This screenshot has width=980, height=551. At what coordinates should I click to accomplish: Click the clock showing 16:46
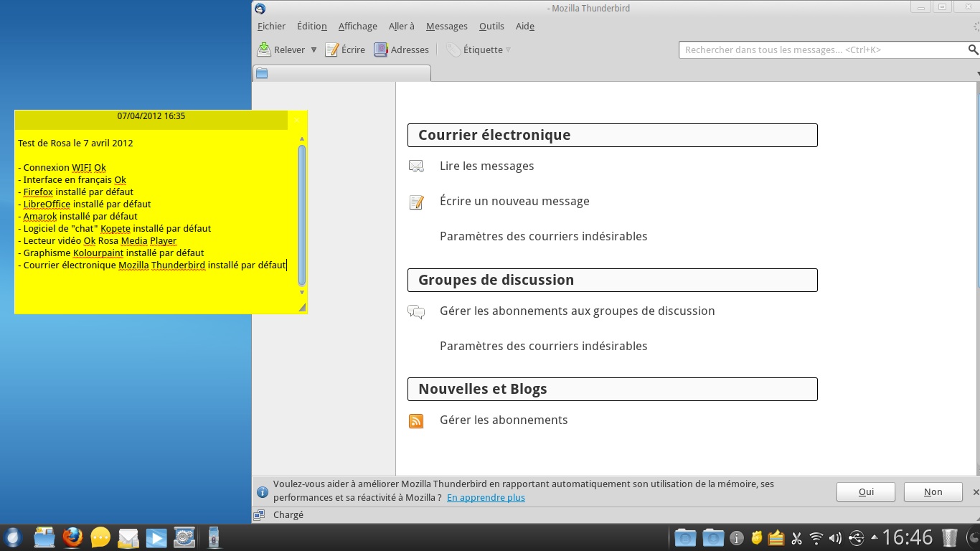point(907,537)
